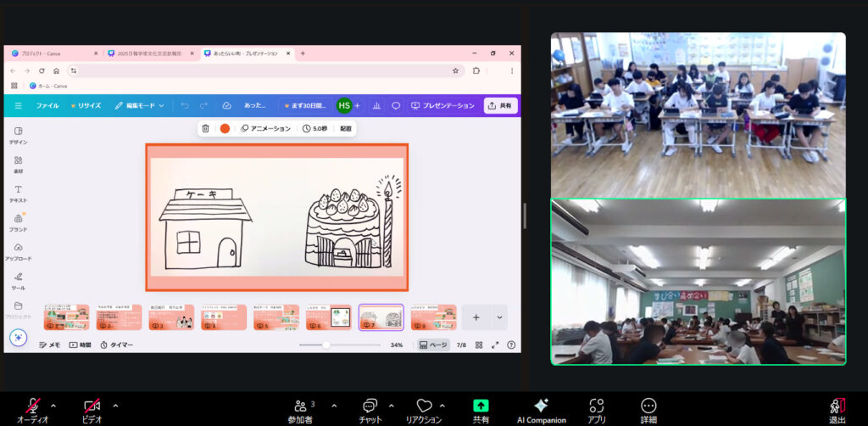This screenshot has height=426, width=868.
Task: Open audio options arrow next to オーディオ
Action: pyautogui.click(x=53, y=406)
